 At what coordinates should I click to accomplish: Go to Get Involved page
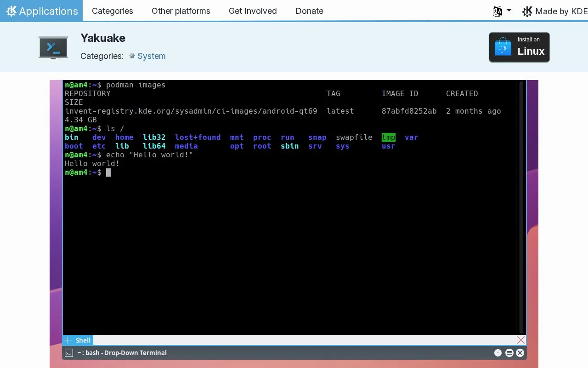point(253,11)
